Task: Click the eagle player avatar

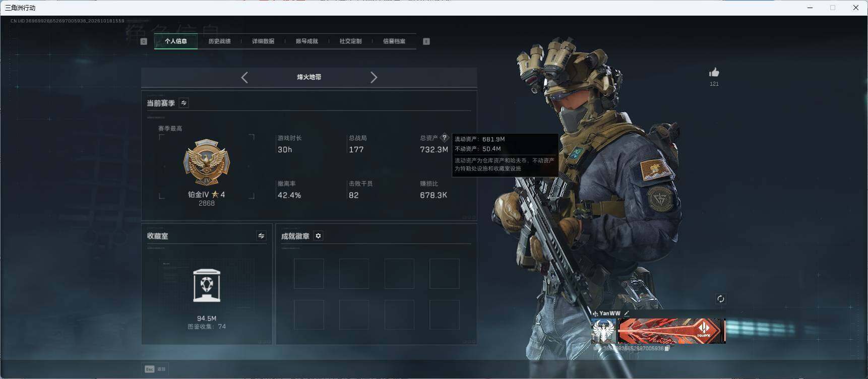Action: click(604, 331)
